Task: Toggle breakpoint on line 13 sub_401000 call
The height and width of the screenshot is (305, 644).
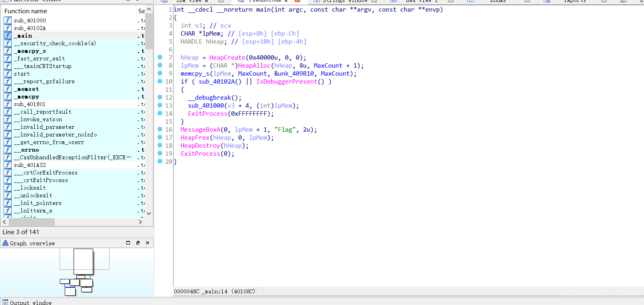Action: coord(160,105)
